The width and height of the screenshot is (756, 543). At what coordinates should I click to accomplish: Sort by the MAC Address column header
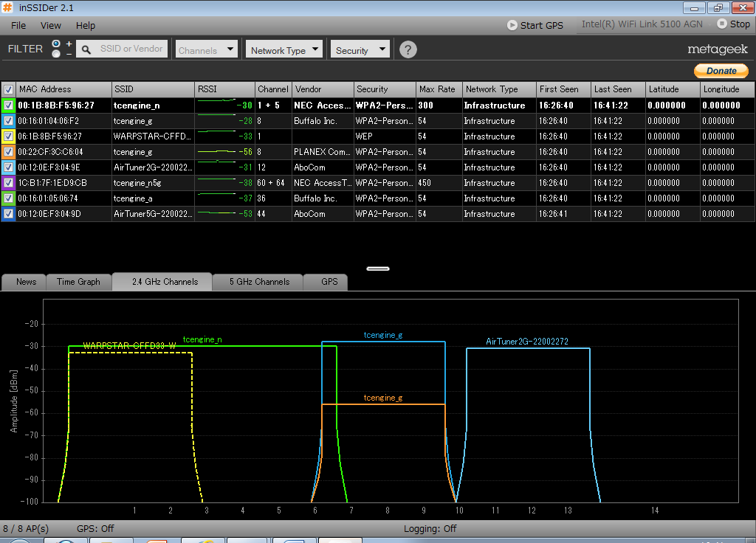(x=63, y=89)
